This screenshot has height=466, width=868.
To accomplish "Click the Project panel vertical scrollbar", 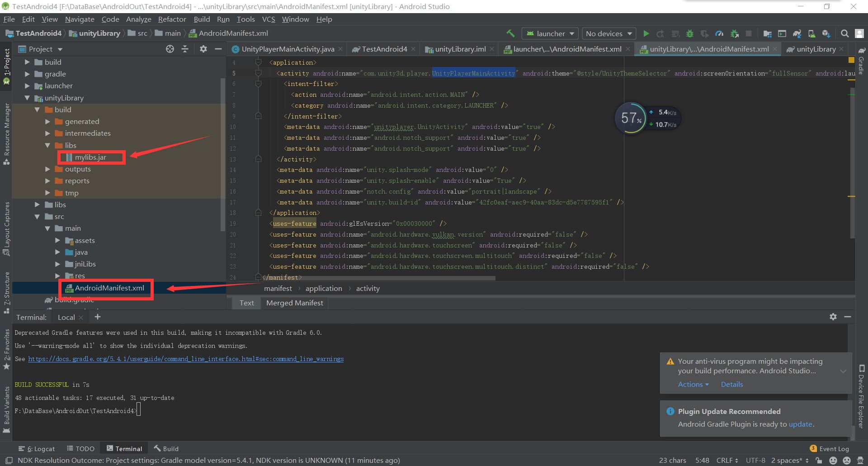I will click(x=223, y=154).
